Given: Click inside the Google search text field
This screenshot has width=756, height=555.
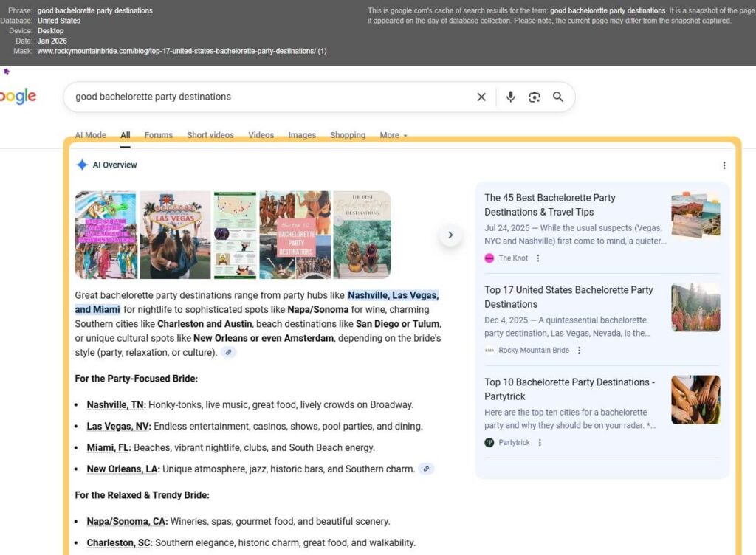Looking at the screenshot, I should tap(266, 97).
